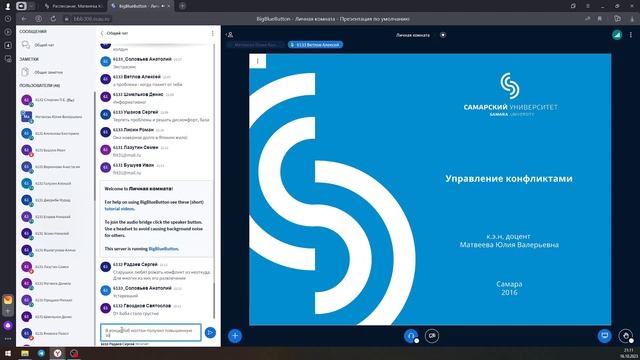
Task: Bookmark the page with bookmark icon
Action: point(600,19)
